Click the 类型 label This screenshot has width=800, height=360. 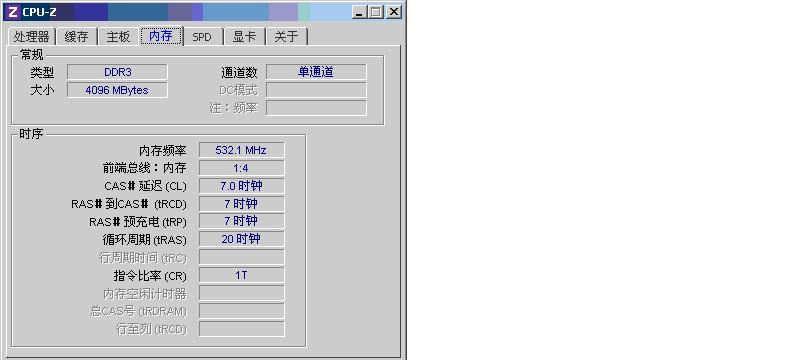[42, 72]
